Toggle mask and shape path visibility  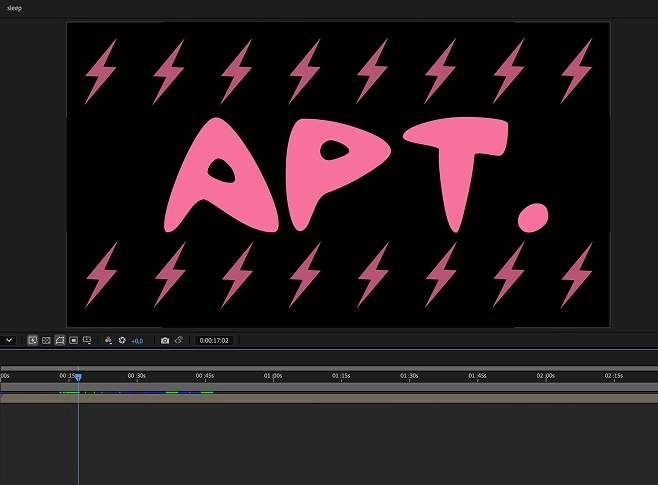60,340
